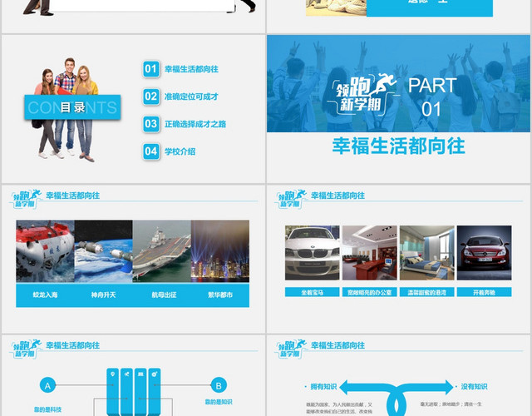Click the blue CONTENTS 目录 banner
Viewport: 532px width, 416px height.
point(72,107)
